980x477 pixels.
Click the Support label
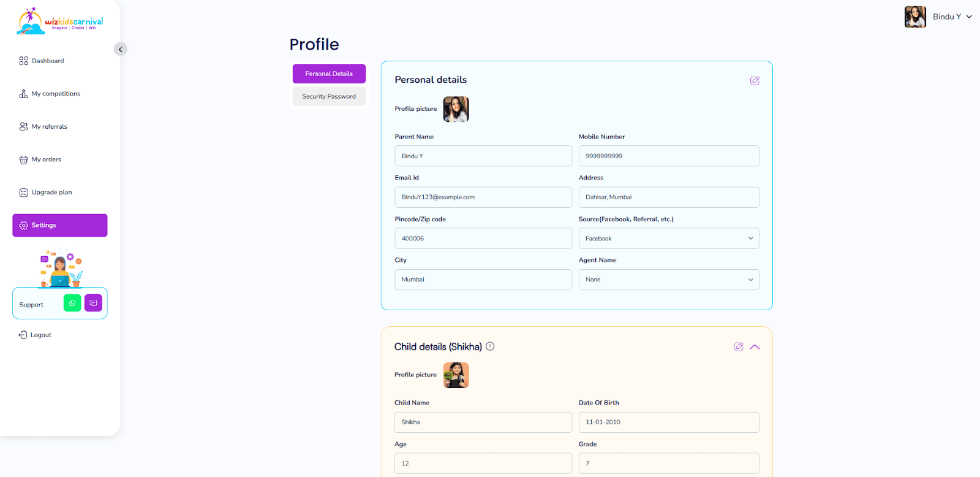point(31,305)
